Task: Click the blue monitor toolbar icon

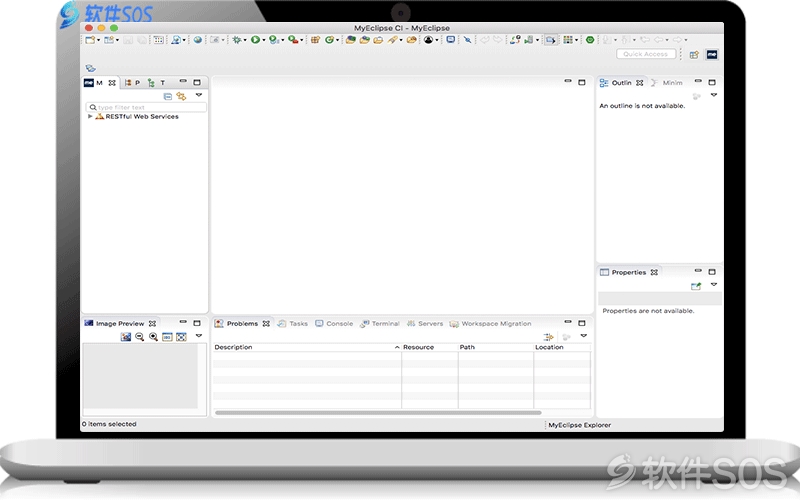Action: tap(451, 40)
